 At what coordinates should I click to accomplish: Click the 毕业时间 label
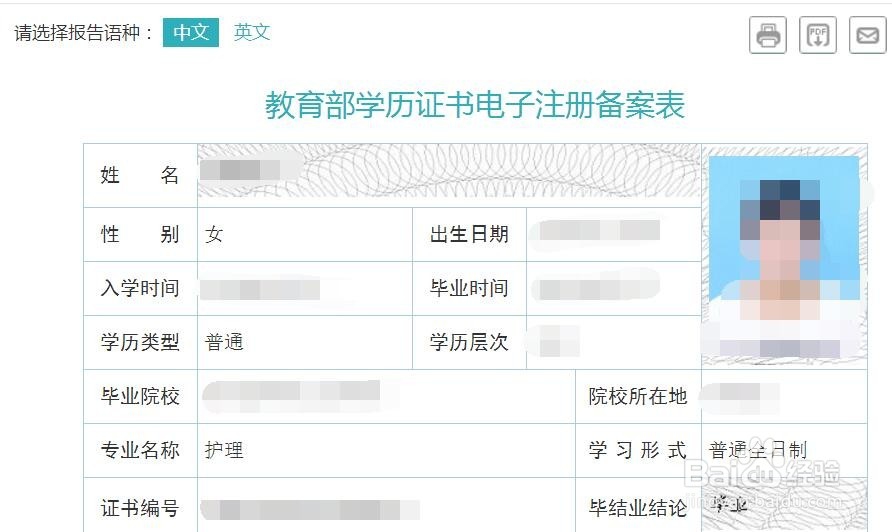click(x=469, y=288)
